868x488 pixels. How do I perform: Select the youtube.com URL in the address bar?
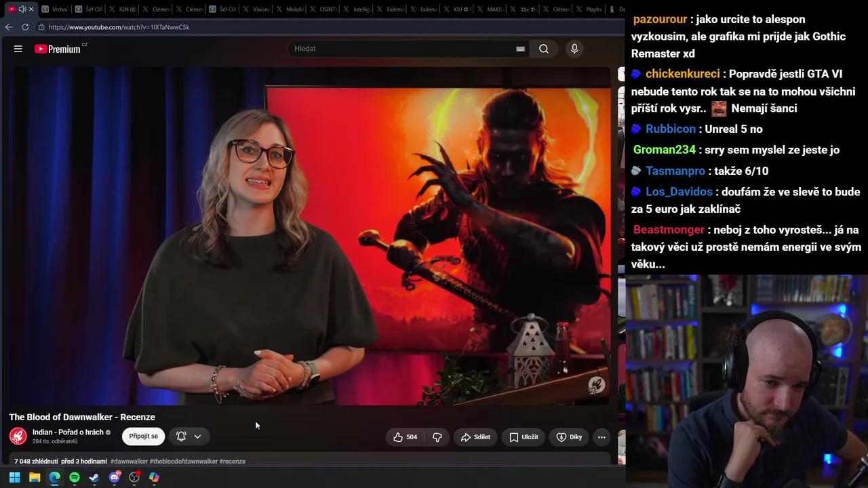[119, 27]
